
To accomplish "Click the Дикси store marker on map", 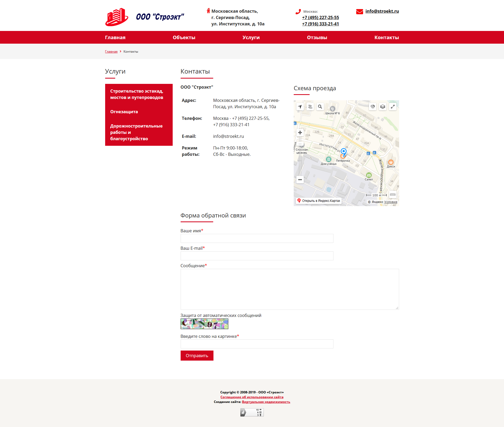I will pyautogui.click(x=391, y=162).
